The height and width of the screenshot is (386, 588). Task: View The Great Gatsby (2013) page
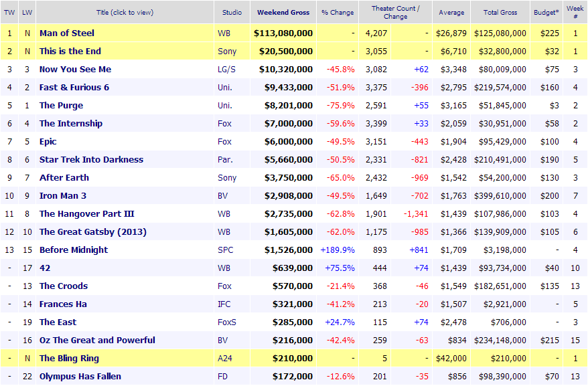tap(93, 232)
